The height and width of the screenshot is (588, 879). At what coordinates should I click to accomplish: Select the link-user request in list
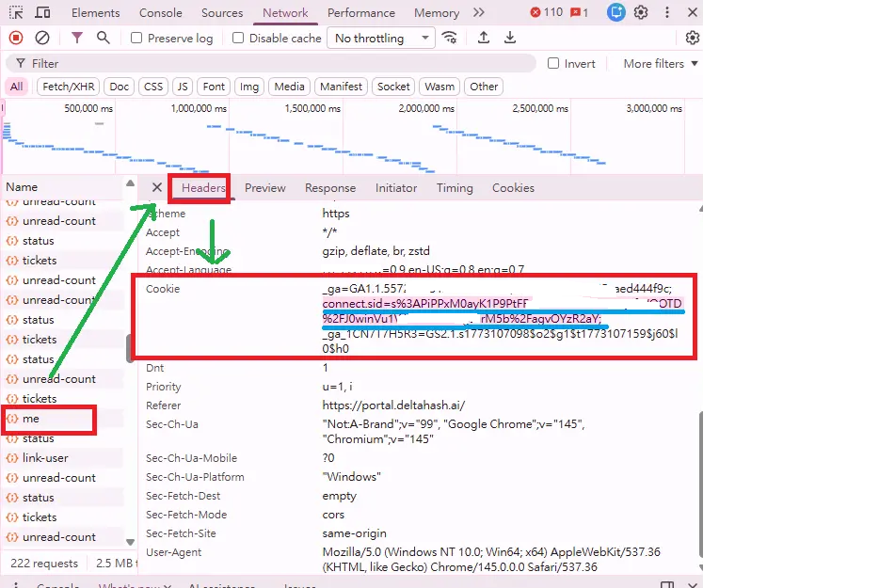pos(45,458)
